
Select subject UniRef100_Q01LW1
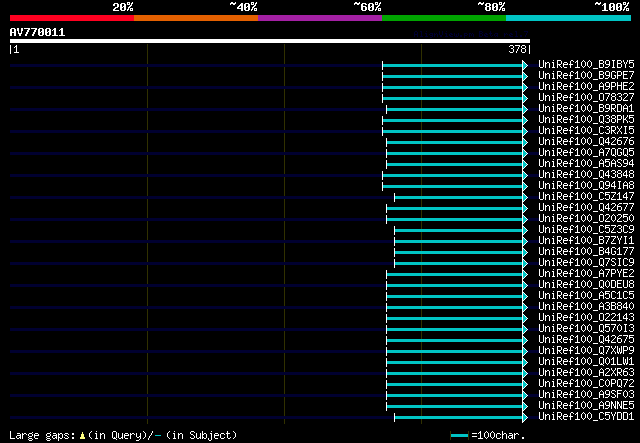586,362
